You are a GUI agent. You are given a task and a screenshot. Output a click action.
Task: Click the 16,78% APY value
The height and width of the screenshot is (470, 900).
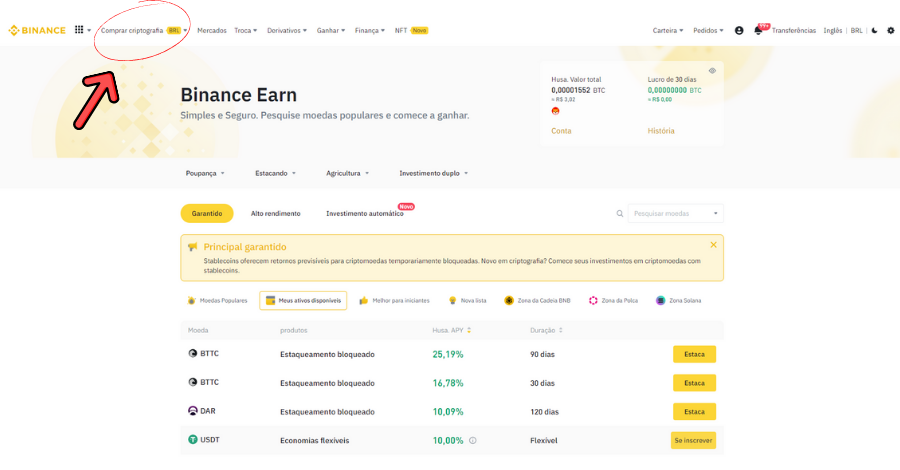pos(448,383)
